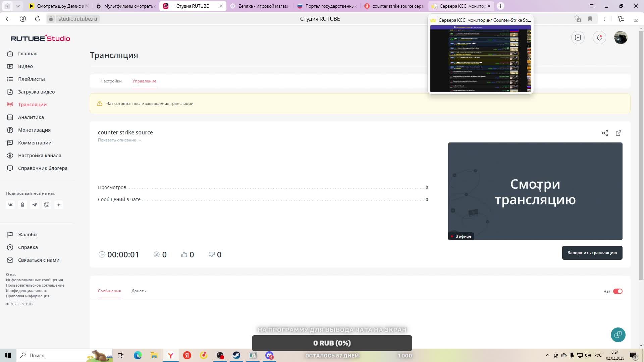Open Аналитика in the sidebar
The width and height of the screenshot is (644, 362).
click(31, 117)
